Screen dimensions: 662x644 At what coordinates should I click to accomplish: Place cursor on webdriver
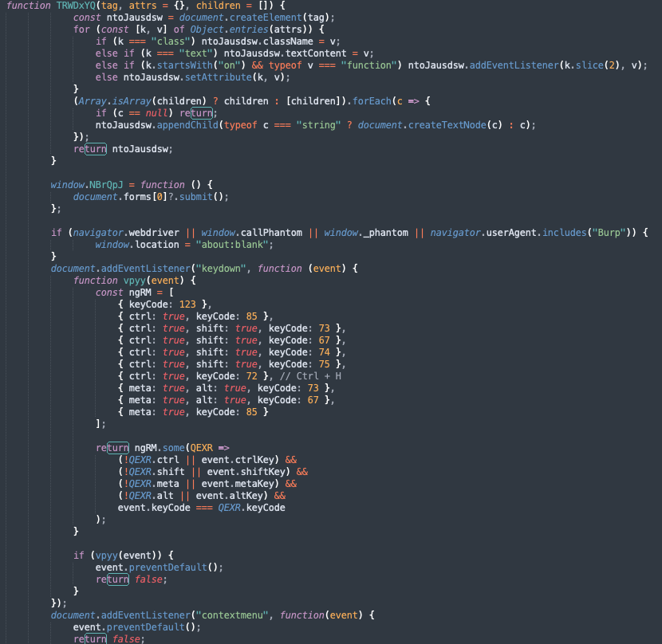(x=154, y=233)
